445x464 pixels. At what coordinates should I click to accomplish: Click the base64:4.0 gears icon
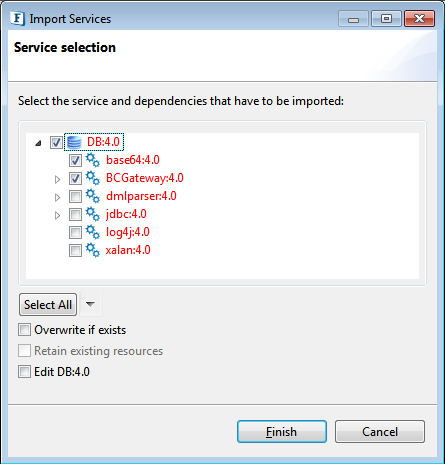pos(92,160)
